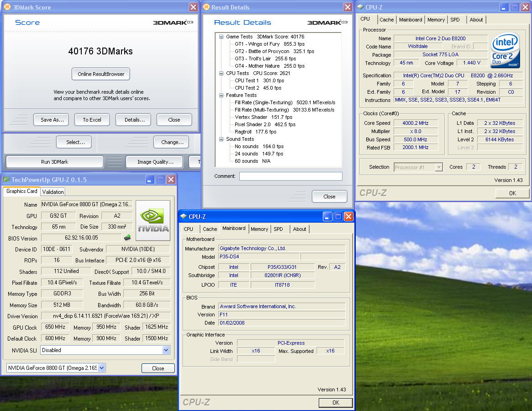Click the 3DMark Score window title icon
The image size is (532, 411).
coord(7,7)
